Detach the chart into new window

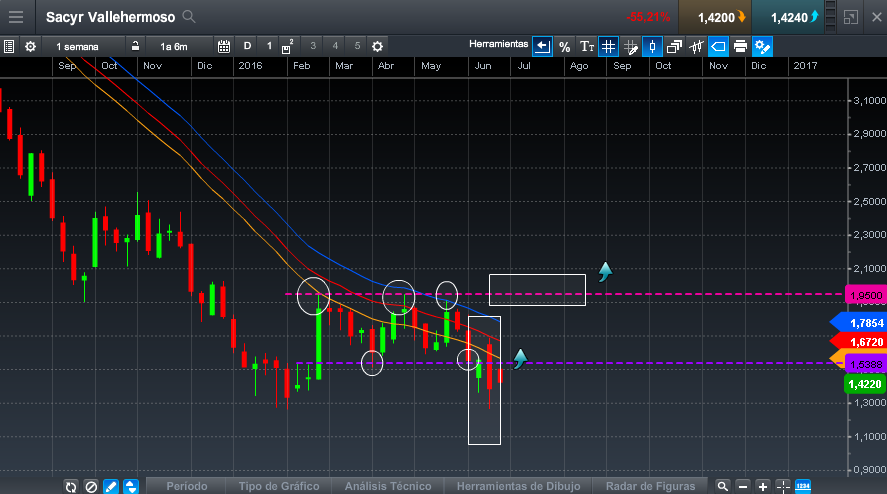click(x=851, y=17)
